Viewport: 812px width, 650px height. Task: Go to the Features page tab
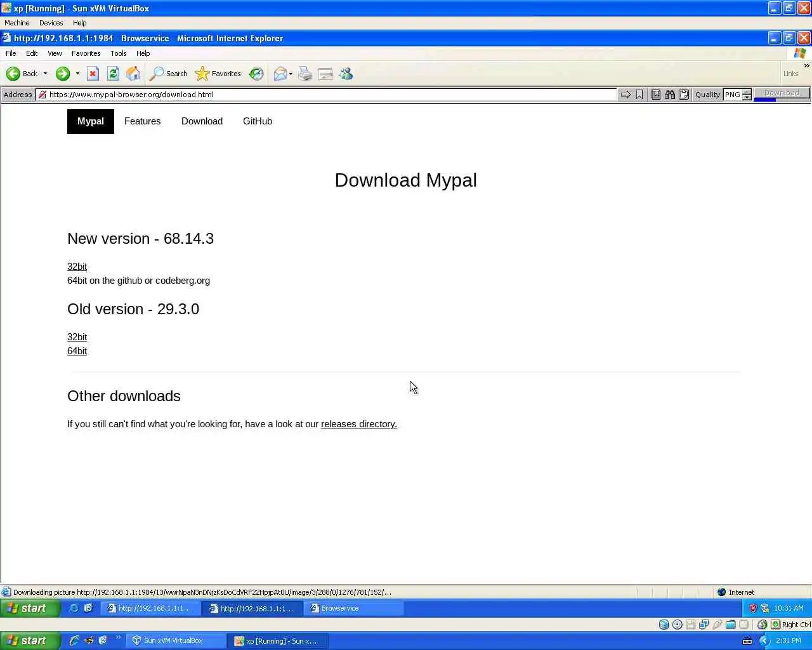point(142,121)
